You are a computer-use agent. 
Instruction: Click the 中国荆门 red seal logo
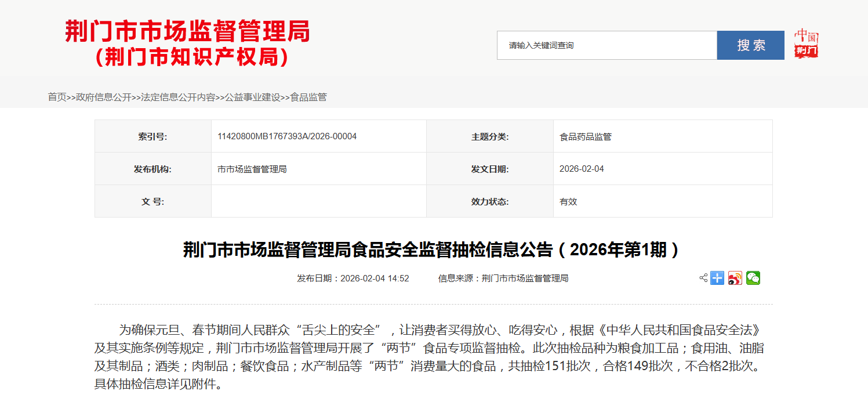pyautogui.click(x=806, y=44)
